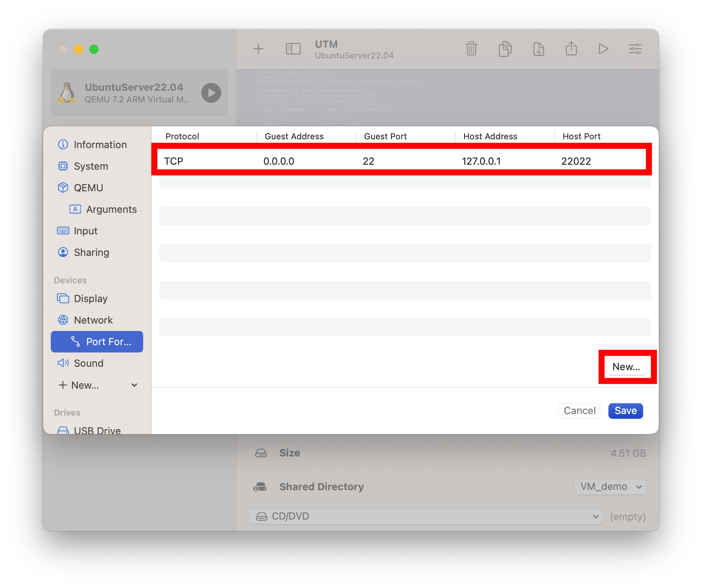The height and width of the screenshot is (588, 702).
Task: Click the green zoom window button
Action: 94,49
